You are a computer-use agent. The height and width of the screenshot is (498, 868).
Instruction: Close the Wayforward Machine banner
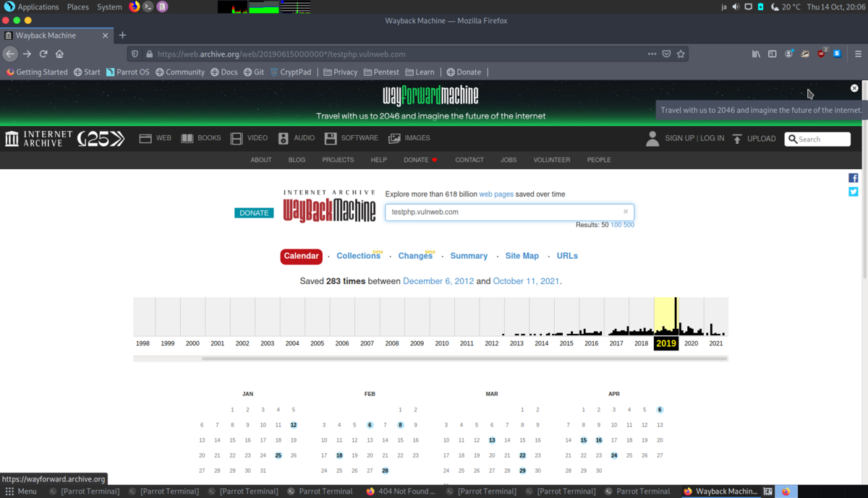coord(854,88)
